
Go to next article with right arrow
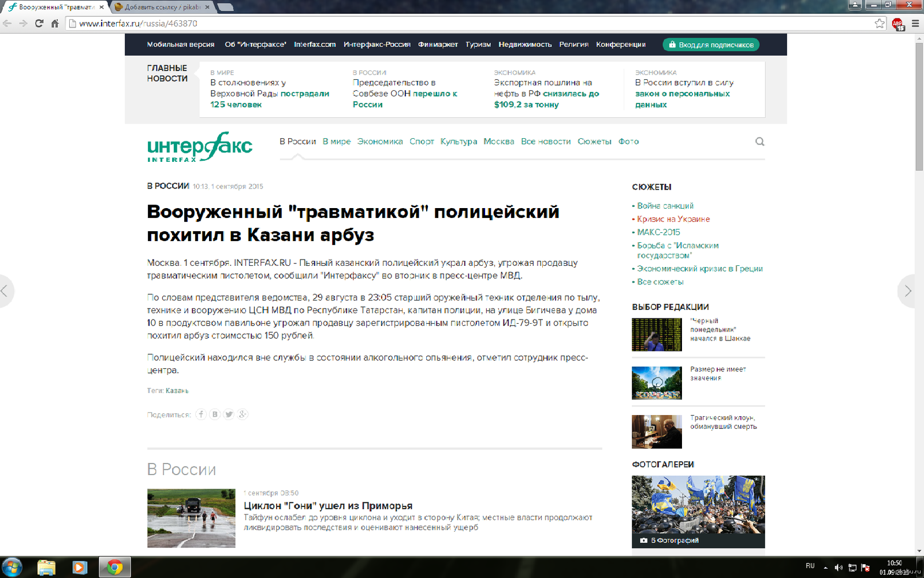(x=908, y=291)
